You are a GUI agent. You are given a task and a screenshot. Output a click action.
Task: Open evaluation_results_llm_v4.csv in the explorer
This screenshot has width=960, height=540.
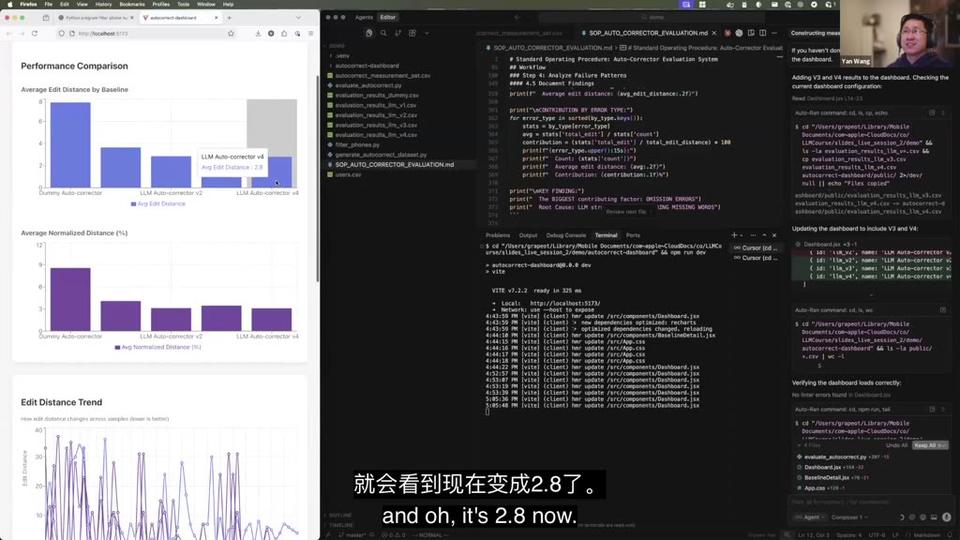click(x=376, y=135)
